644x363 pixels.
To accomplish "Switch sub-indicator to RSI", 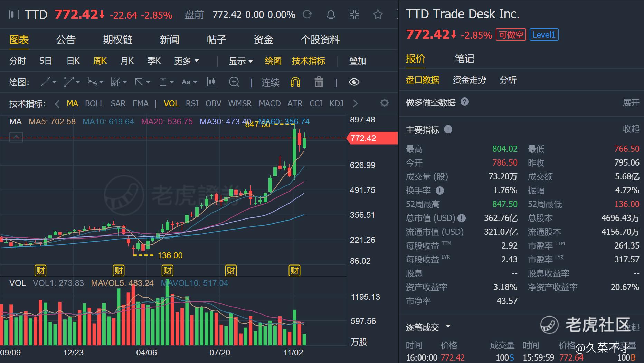I will pos(192,103).
